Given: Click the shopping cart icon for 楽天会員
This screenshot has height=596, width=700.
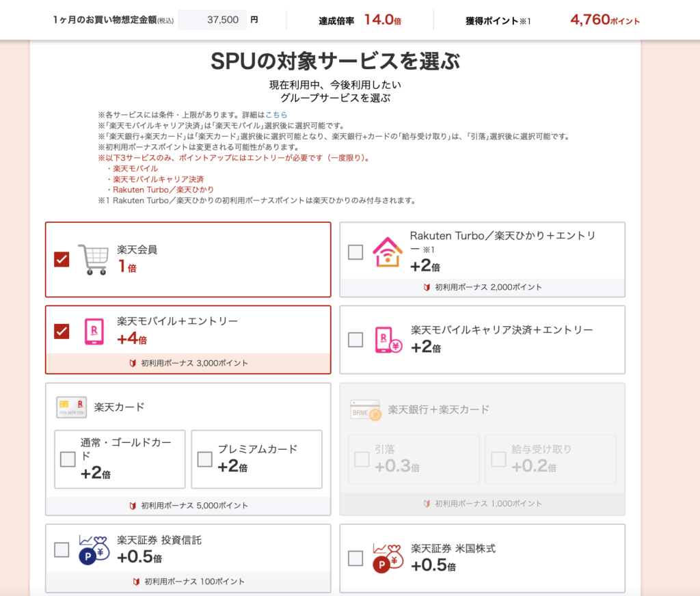Looking at the screenshot, I should 93,259.
